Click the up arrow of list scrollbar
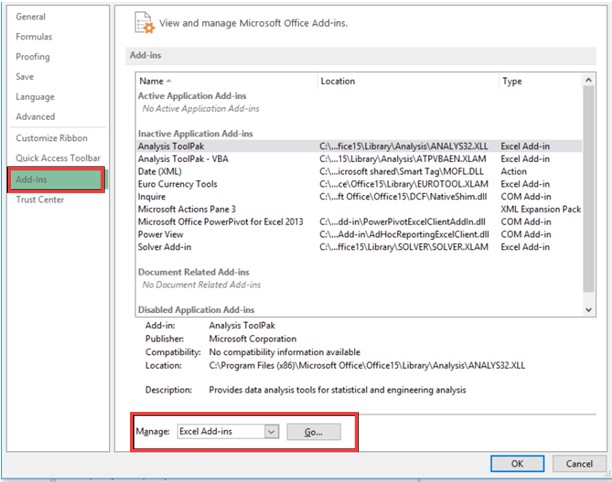Screen dimensions: 612x482 (x=589, y=80)
